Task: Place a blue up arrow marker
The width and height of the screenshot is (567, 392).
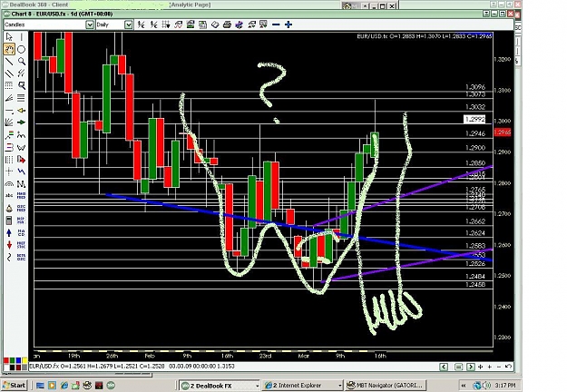Action: tap(9, 232)
